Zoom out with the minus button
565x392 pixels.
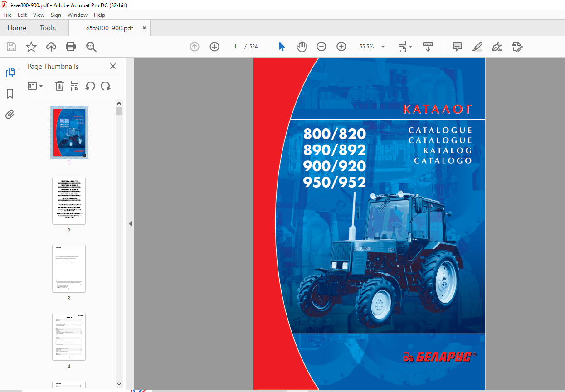[321, 47]
